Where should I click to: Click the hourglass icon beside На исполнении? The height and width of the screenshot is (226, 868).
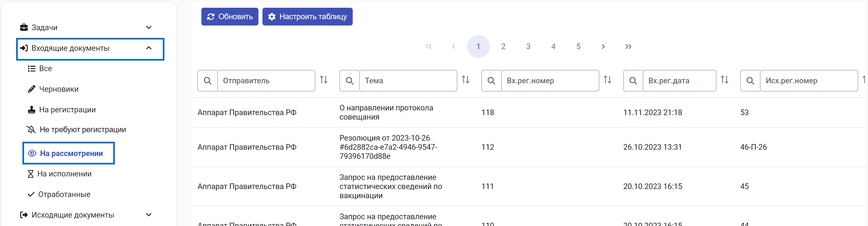pos(31,174)
